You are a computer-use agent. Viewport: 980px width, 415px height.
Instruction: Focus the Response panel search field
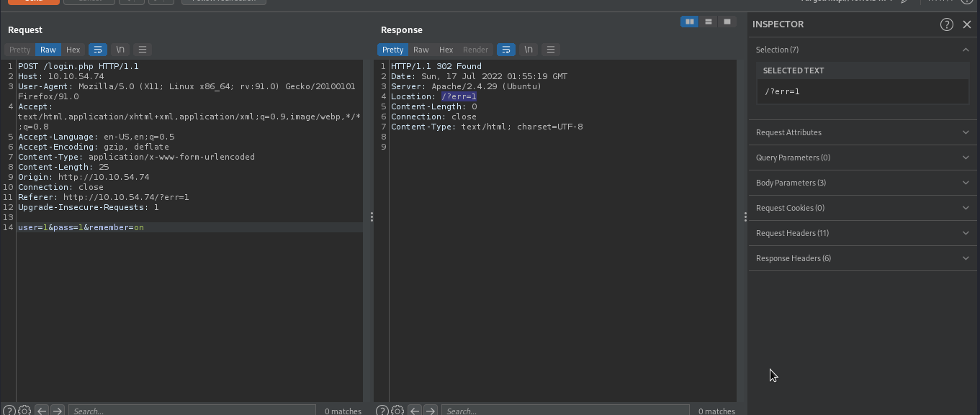tap(565, 411)
